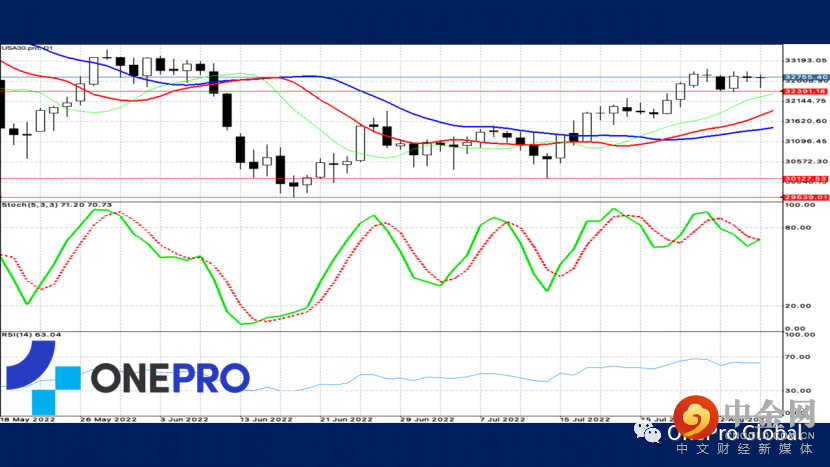Click the 3 Jun 2022 date label
Image resolution: width=830 pixels, height=467 pixels.
184,419
